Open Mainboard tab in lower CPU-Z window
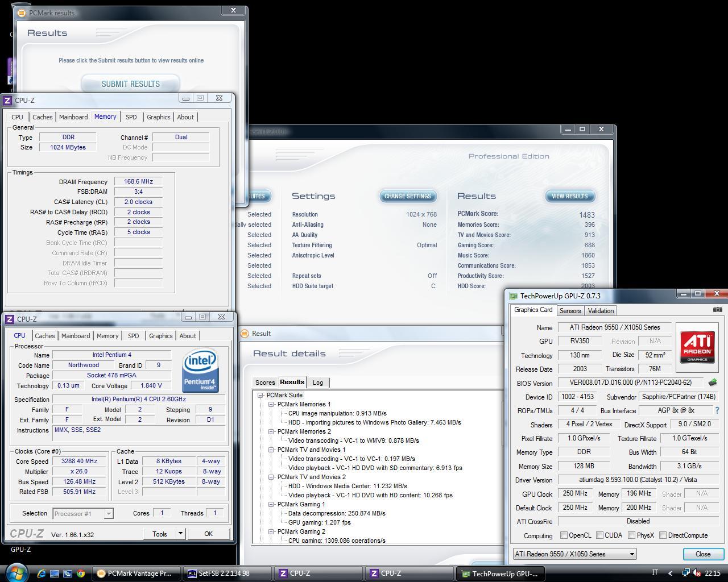Image resolution: width=728 pixels, height=582 pixels. point(76,336)
